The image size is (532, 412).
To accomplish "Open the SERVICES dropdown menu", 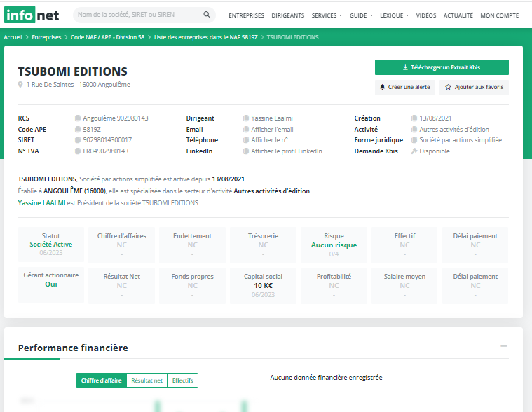I will pos(327,15).
